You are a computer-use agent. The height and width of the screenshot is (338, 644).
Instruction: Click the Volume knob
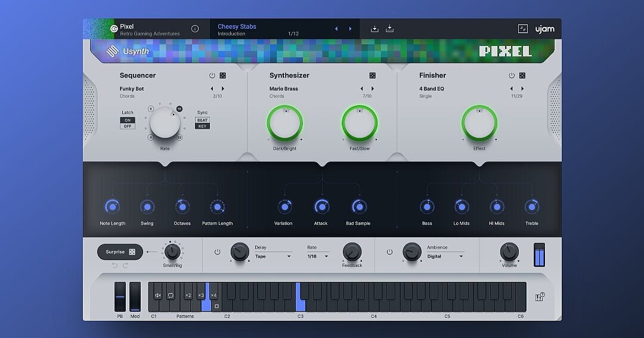[509, 252]
